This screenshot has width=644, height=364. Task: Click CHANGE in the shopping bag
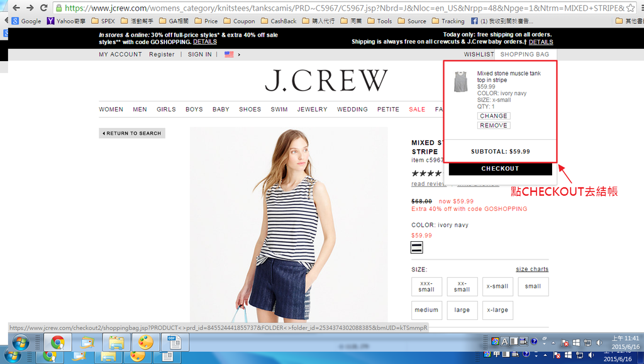pos(494,116)
